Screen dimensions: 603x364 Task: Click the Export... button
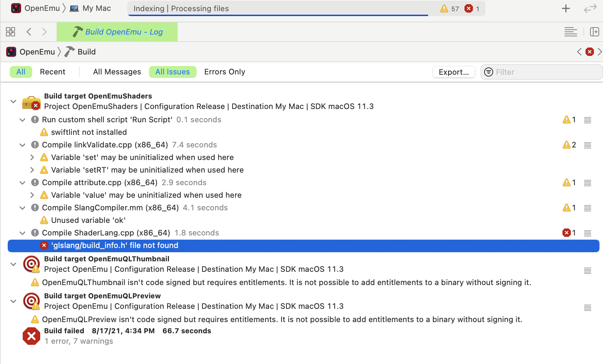tap(454, 72)
